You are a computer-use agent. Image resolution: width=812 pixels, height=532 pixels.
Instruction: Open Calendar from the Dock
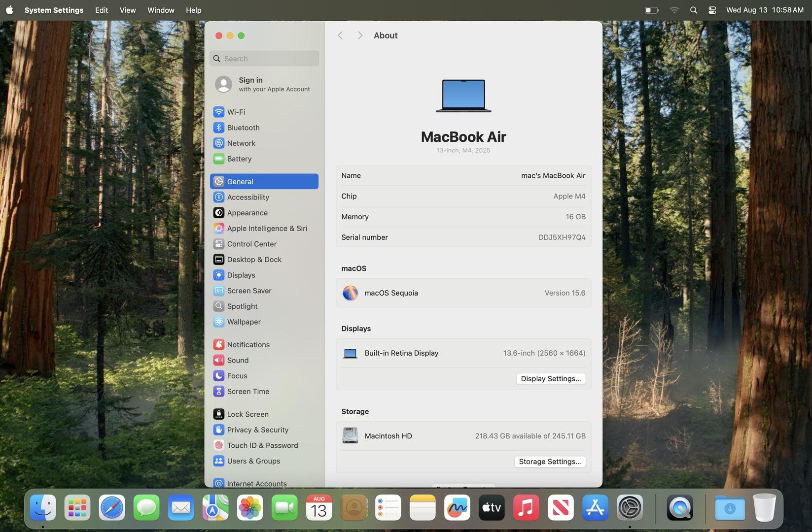click(319, 507)
